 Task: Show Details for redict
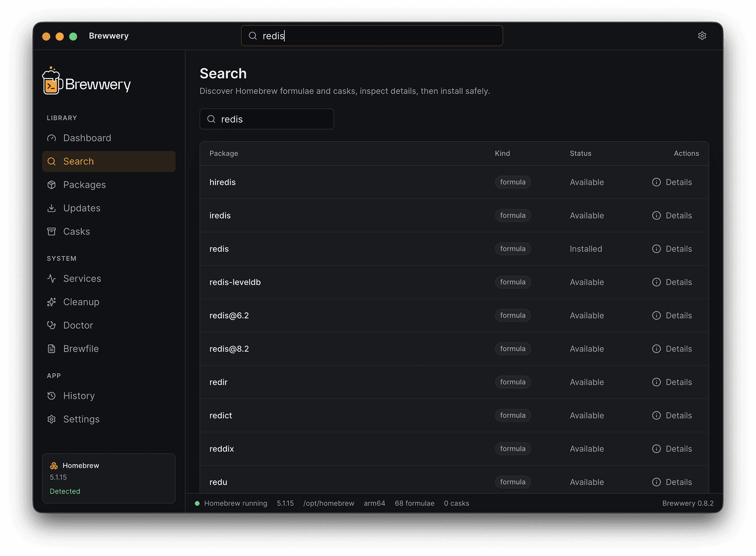tap(672, 415)
